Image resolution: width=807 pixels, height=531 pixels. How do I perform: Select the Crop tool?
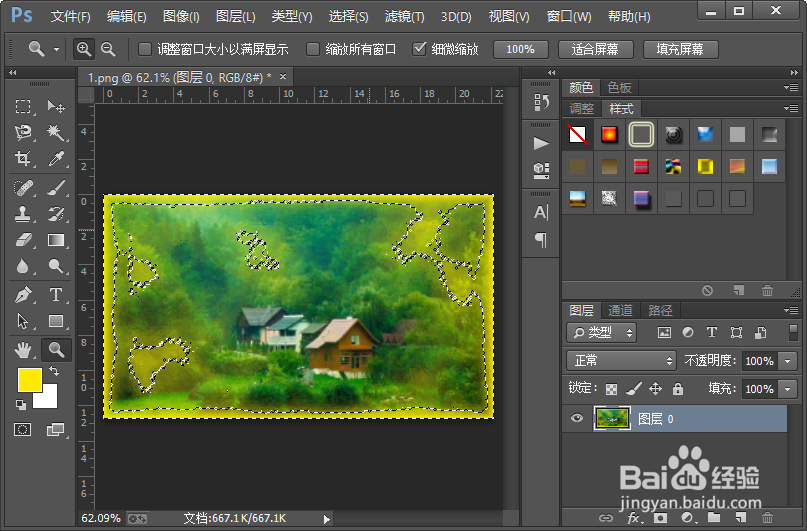(23, 158)
